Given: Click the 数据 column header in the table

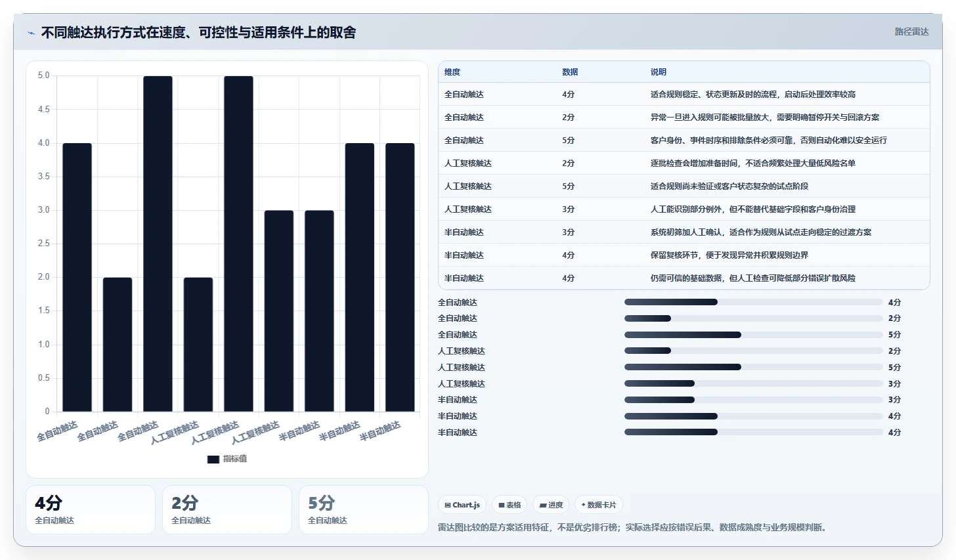Looking at the screenshot, I should 570,72.
